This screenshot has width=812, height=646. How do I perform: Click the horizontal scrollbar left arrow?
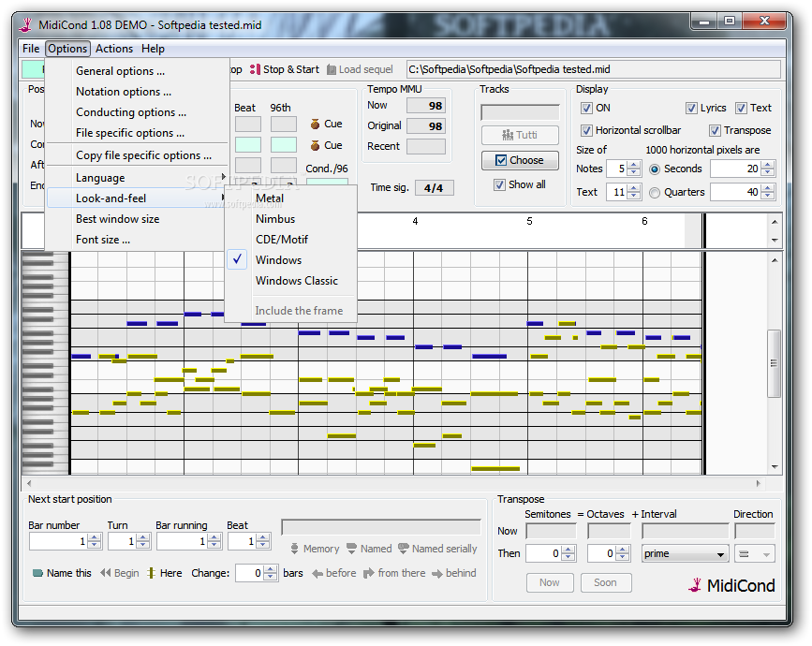29,483
